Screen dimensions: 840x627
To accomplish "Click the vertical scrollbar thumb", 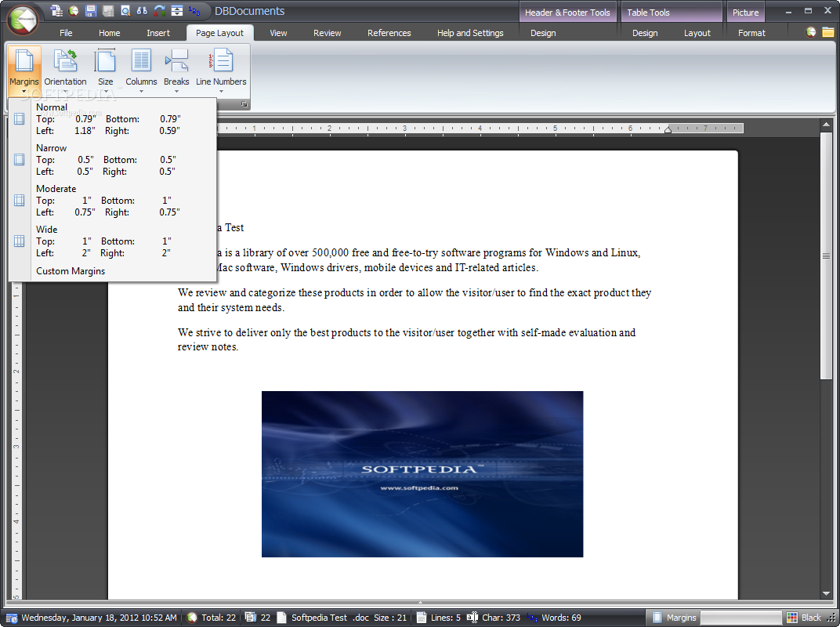I will (x=826, y=256).
